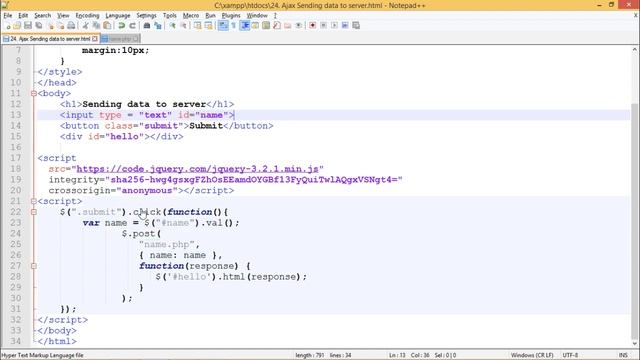Image resolution: width=640 pixels, height=360 pixels.
Task: Click the UTF-8 encoding status entry
Action: (x=570, y=355)
